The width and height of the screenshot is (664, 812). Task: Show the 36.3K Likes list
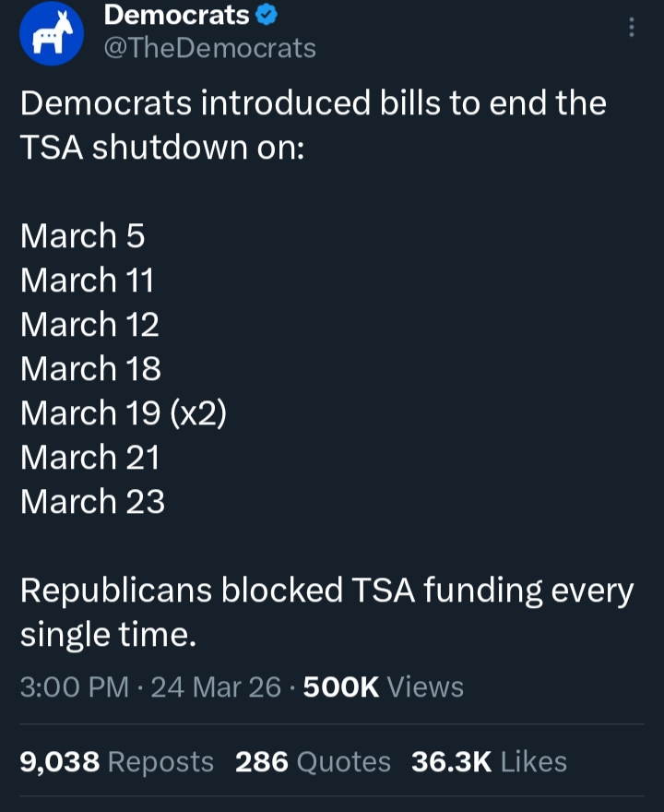click(489, 761)
